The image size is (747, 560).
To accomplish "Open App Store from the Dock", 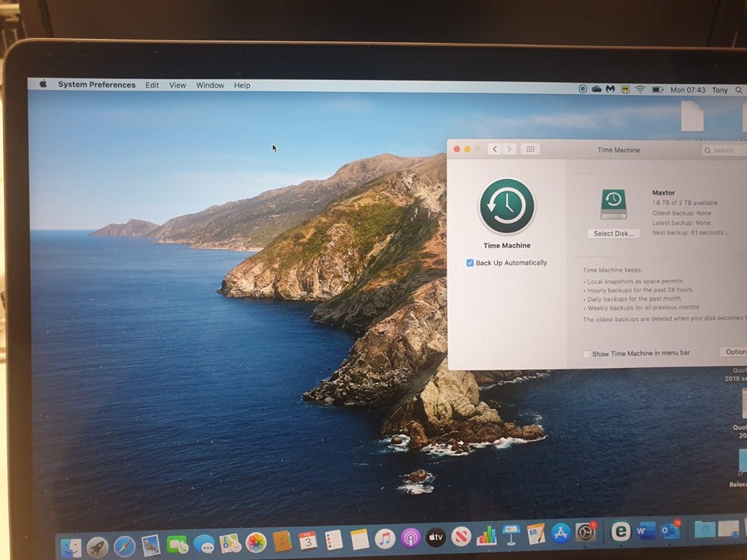I will 561,534.
